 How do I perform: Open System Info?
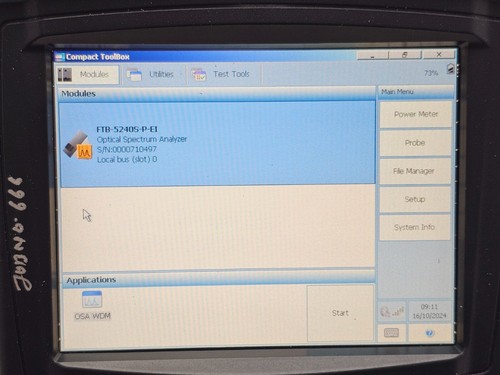tap(414, 227)
